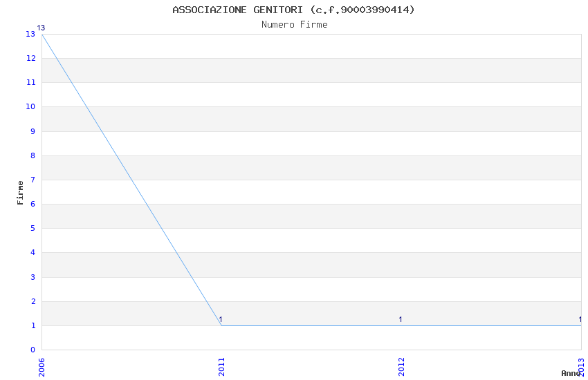Screen dimensions: 588x380
Task: Select the Anno x-axis label
Action: click(x=571, y=373)
